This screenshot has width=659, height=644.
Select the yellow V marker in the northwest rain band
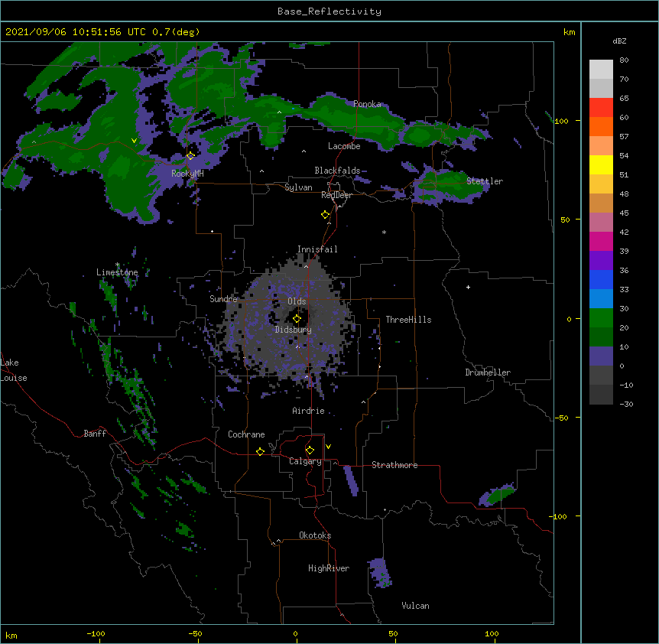click(134, 141)
